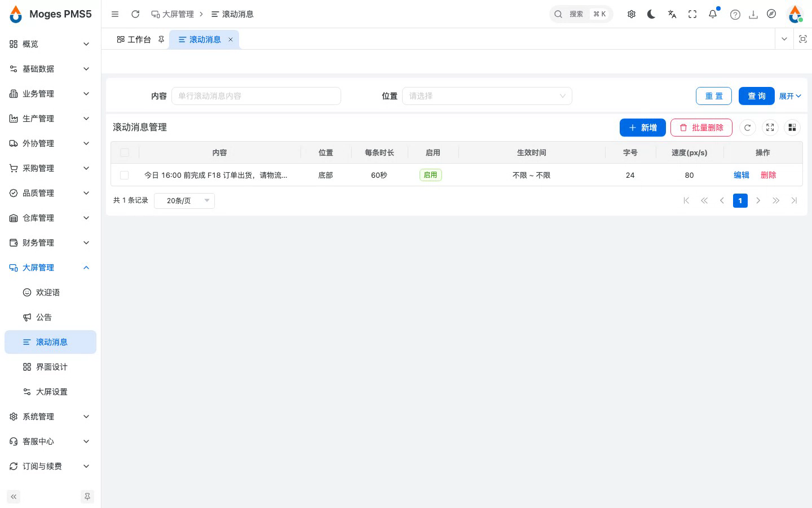Screen dimensions: 812x508
Task: Click the 批量删除 button
Action: click(x=701, y=128)
